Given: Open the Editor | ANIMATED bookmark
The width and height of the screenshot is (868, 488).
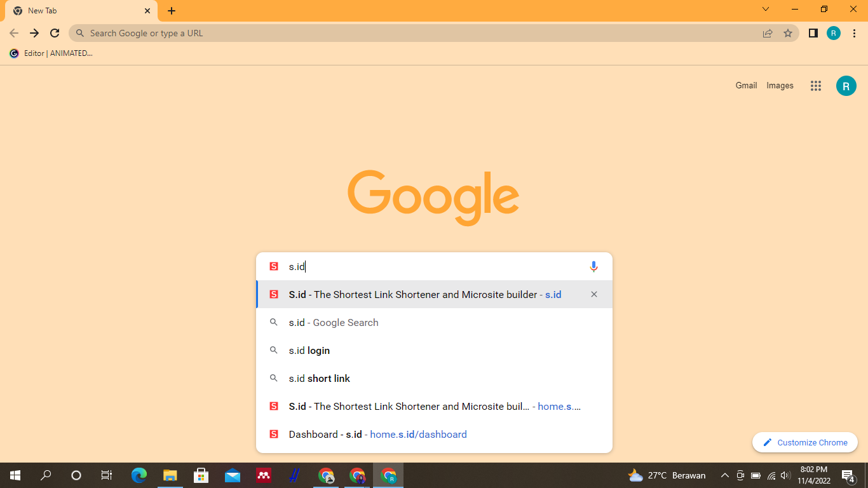Looking at the screenshot, I should coord(51,53).
